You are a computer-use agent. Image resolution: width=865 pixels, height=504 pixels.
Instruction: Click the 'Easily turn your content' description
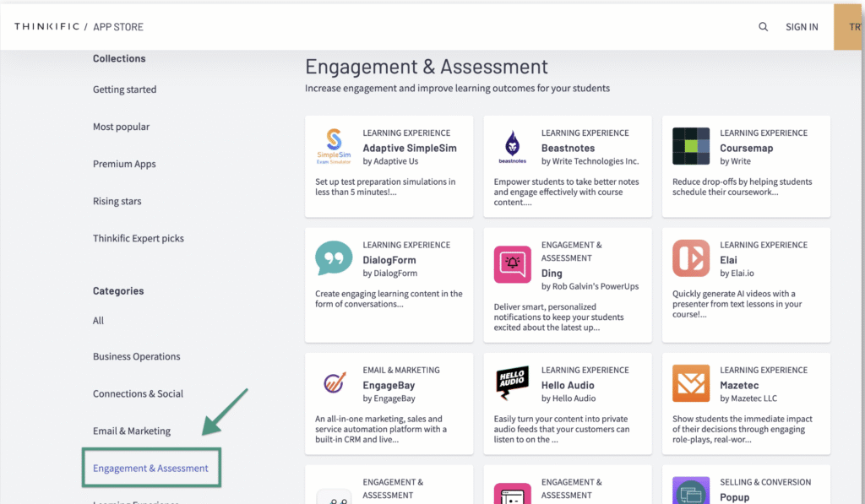point(562,429)
